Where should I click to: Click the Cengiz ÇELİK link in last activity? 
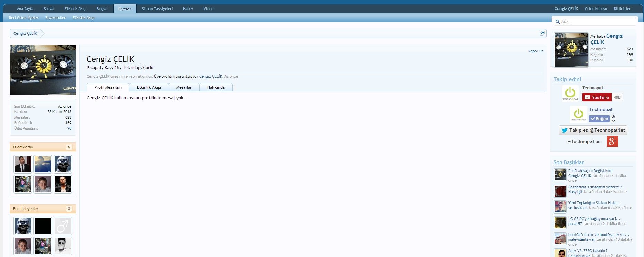tap(211, 76)
